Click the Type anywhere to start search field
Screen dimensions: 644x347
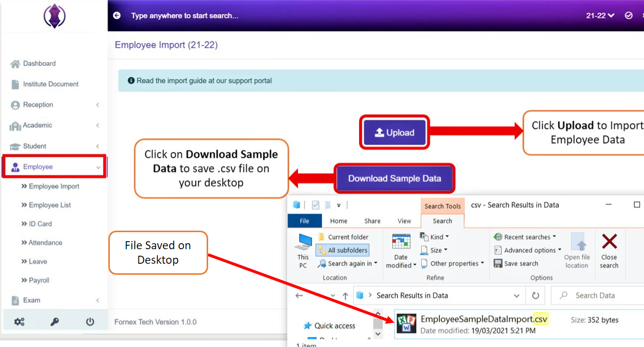pos(185,16)
